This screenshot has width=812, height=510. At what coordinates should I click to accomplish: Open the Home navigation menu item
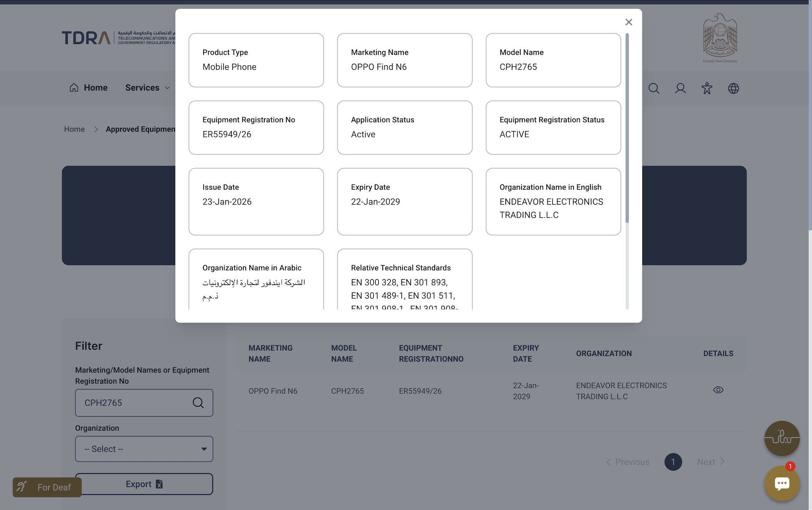[88, 88]
